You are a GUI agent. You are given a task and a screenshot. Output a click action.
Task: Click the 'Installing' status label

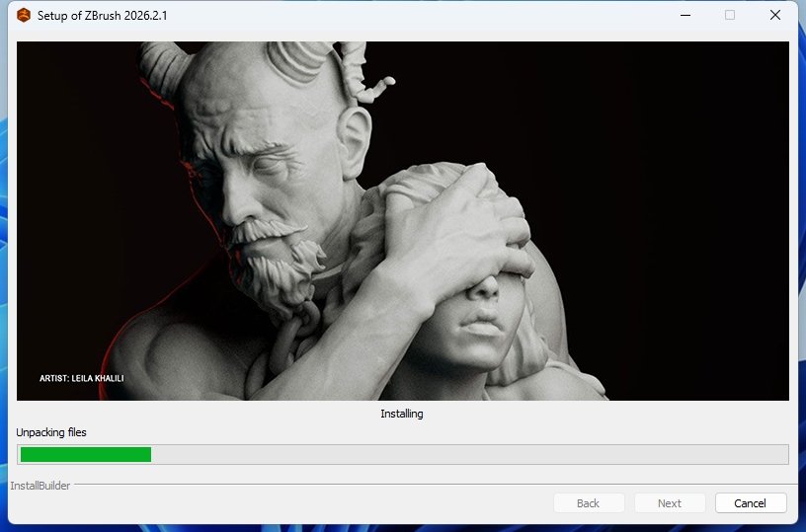pos(402,414)
